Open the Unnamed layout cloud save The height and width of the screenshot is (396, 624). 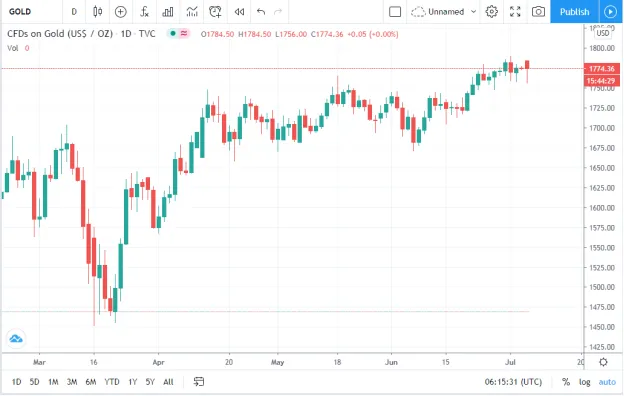pos(438,12)
